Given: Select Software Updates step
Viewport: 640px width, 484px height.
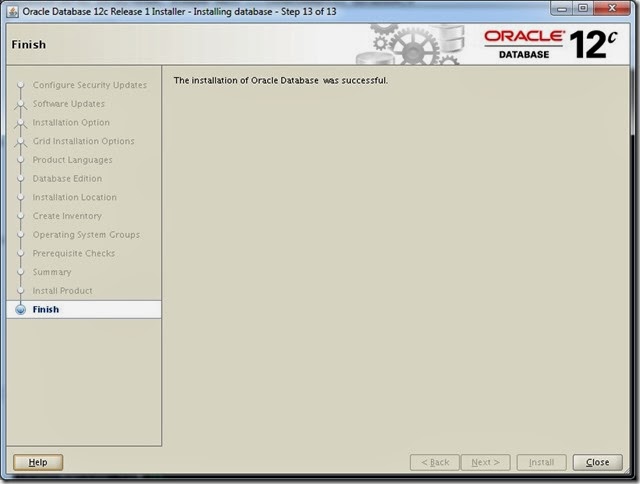Looking at the screenshot, I should tap(69, 104).
